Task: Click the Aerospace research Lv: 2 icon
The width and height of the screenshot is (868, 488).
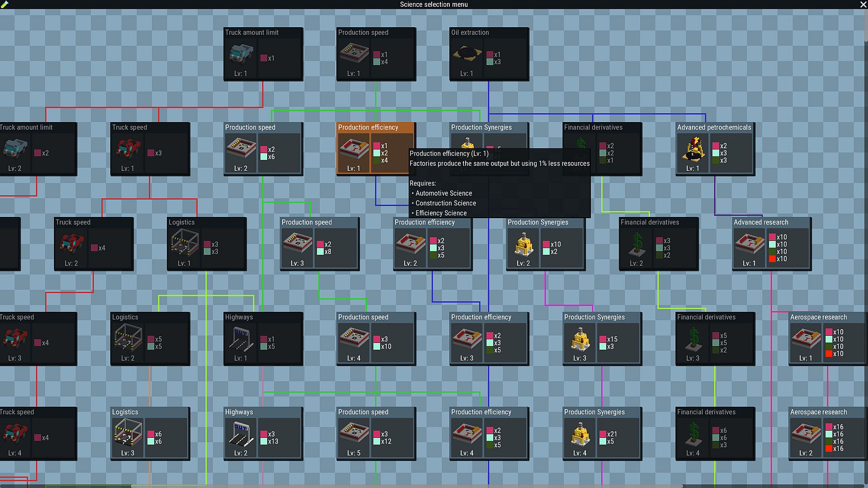Action: click(806, 434)
